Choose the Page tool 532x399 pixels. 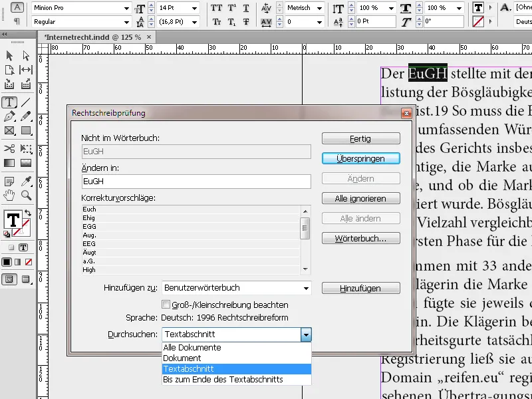coord(9,70)
